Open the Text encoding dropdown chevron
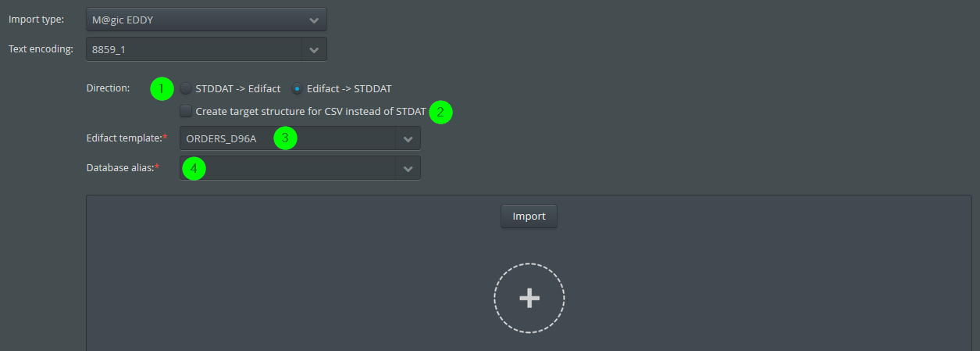The image size is (980, 351). point(314,49)
